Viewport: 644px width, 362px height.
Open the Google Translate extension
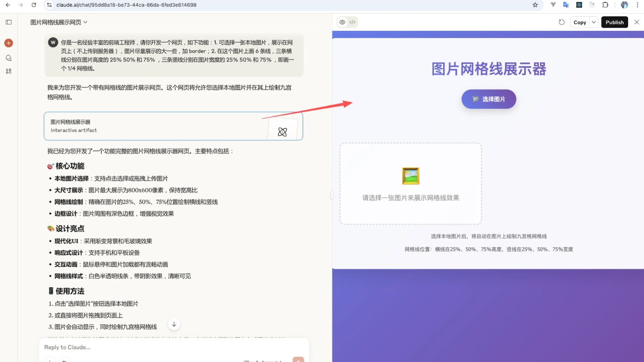click(566, 5)
